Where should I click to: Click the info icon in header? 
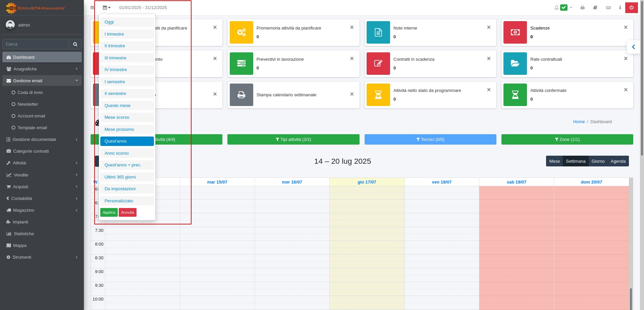pyautogui.click(x=620, y=7)
